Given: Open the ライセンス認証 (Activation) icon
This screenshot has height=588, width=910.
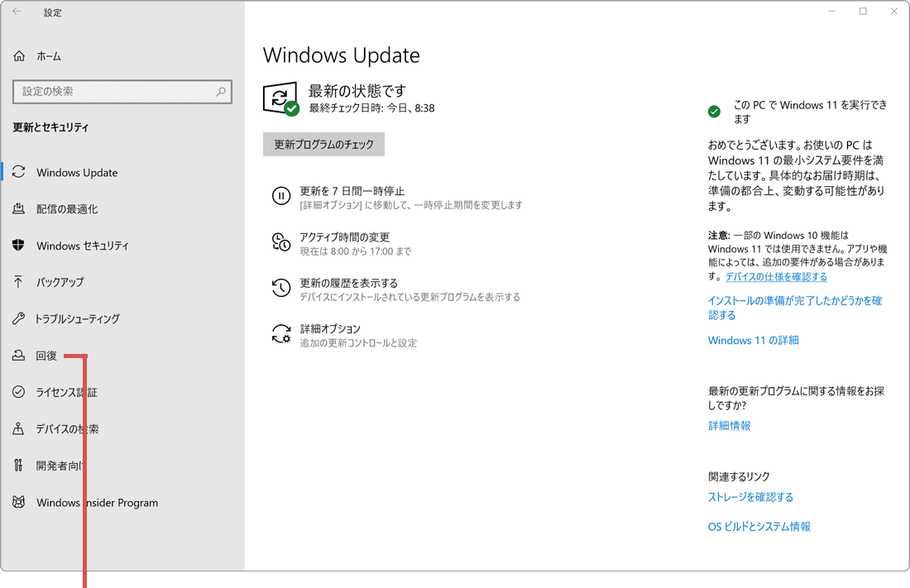Looking at the screenshot, I should click(18, 392).
